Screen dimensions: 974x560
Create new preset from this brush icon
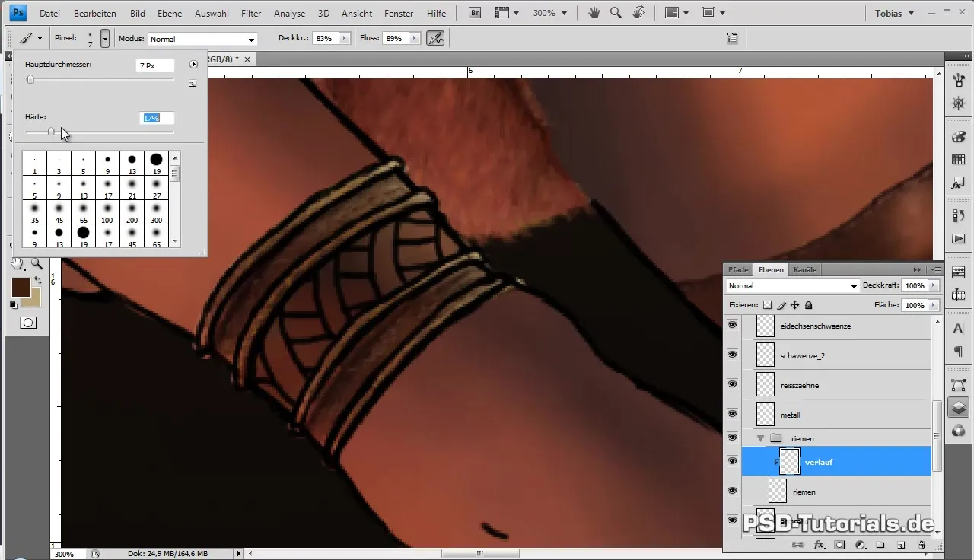pyautogui.click(x=193, y=84)
